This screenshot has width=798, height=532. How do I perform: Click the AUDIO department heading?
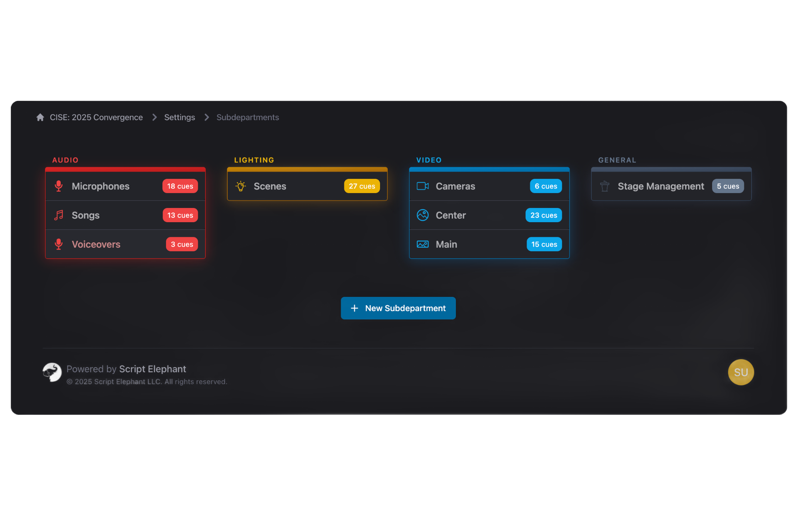point(65,160)
